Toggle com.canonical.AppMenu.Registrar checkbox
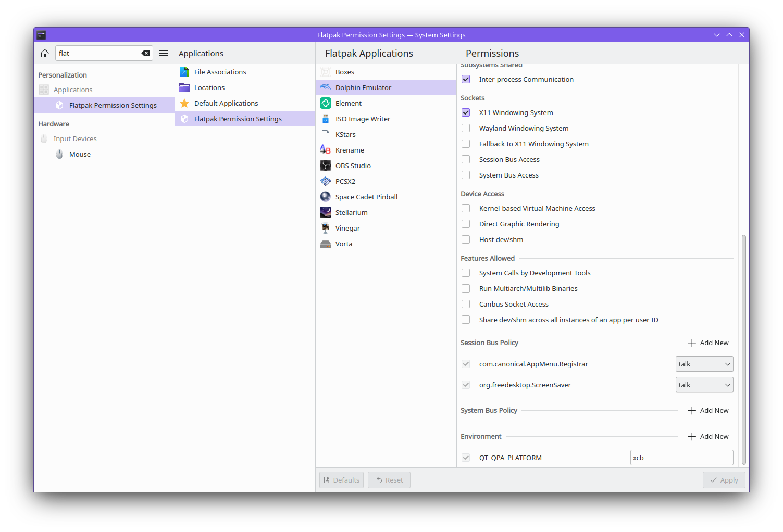The width and height of the screenshot is (783, 532). point(466,364)
